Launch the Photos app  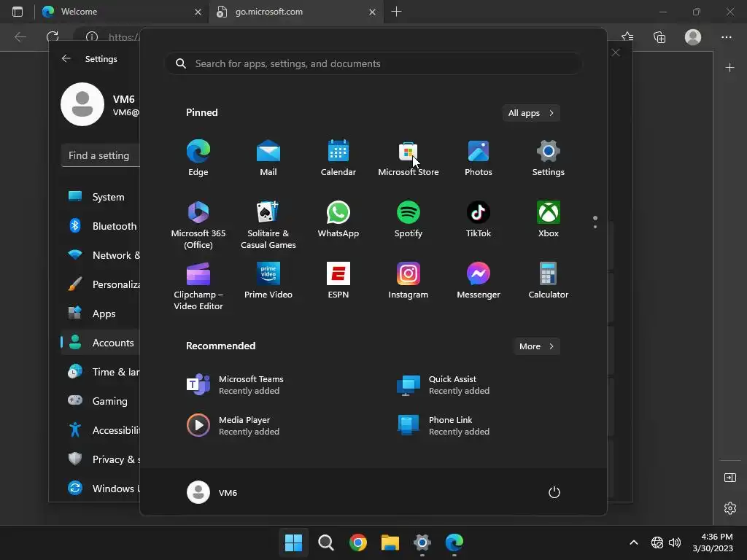(479, 158)
